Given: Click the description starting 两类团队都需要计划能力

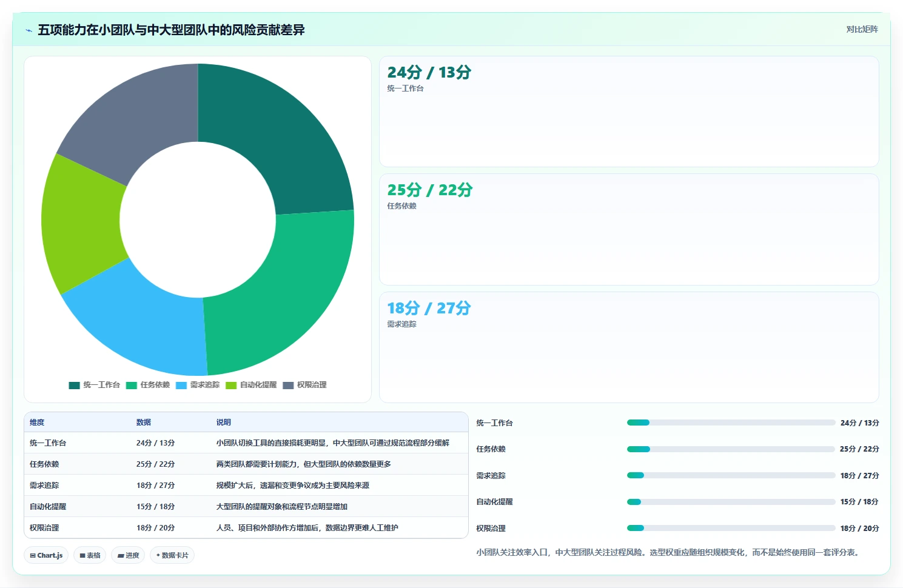Looking at the screenshot, I should click(304, 464).
